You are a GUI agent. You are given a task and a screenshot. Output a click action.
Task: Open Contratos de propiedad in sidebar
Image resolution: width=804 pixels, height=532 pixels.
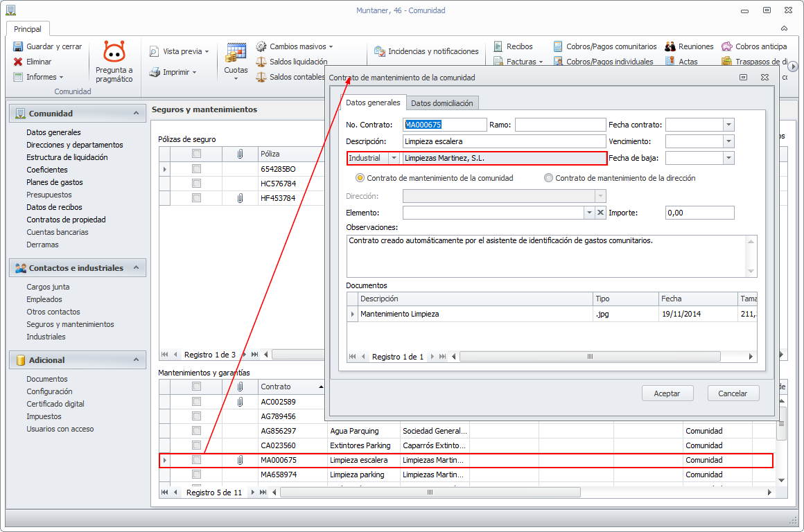(x=66, y=220)
